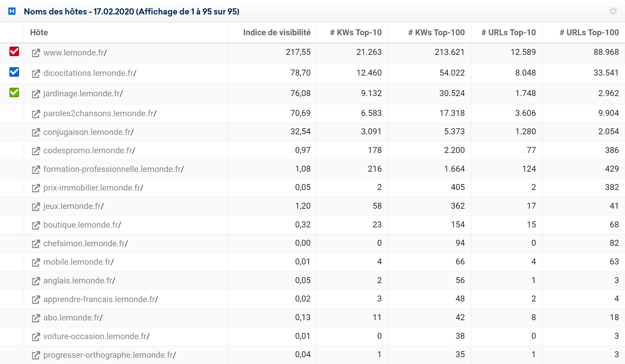Open the paroles2chansons.lemonde.fr/ host link
The width and height of the screenshot is (625, 364).
click(100, 113)
